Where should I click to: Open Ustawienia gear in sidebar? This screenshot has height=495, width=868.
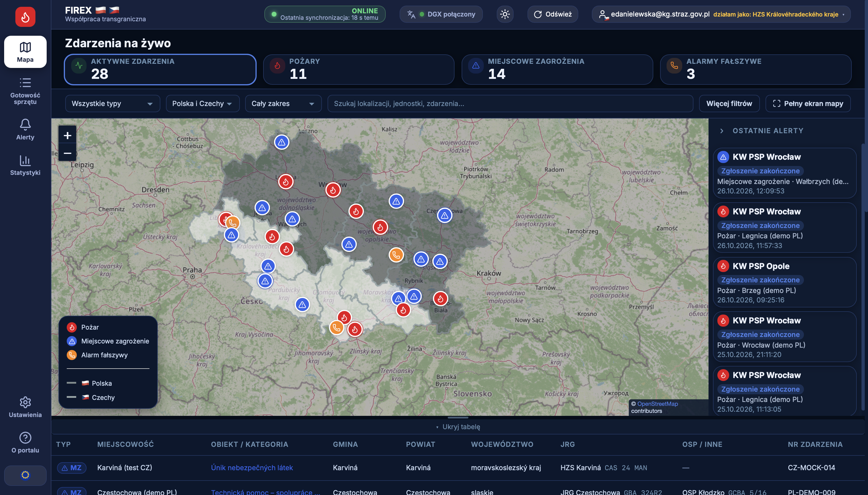click(x=25, y=407)
